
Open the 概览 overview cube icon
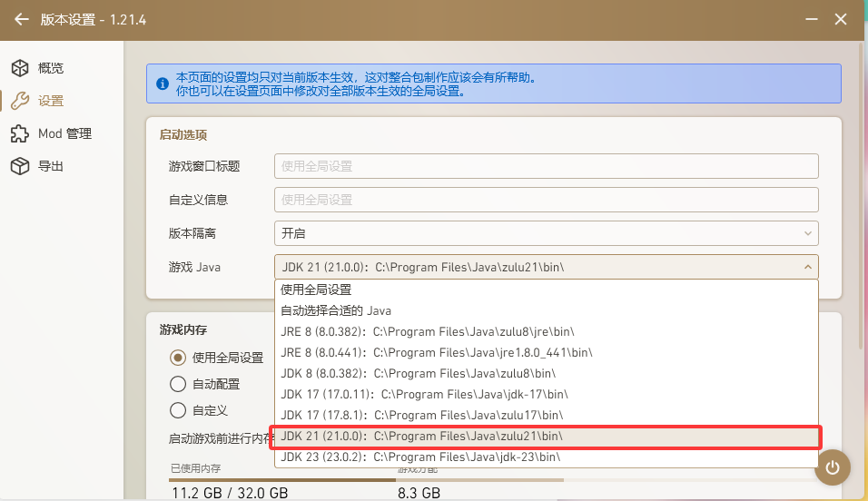pos(20,68)
